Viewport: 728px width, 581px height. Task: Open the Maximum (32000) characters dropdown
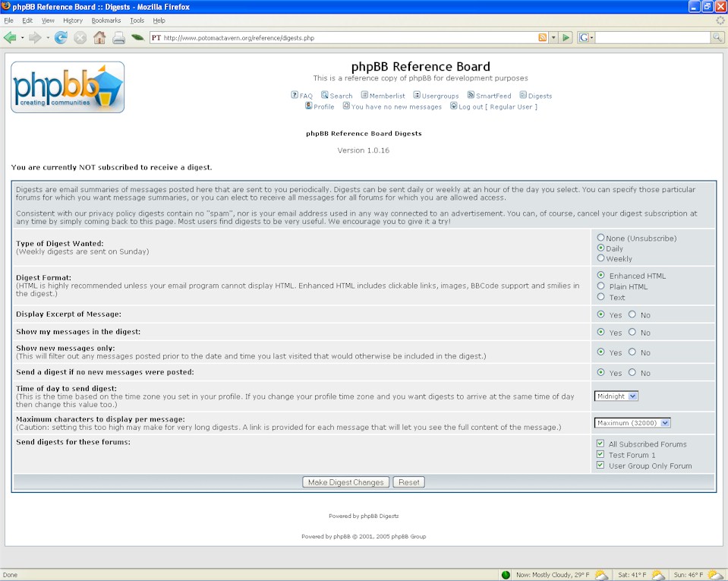(632, 422)
